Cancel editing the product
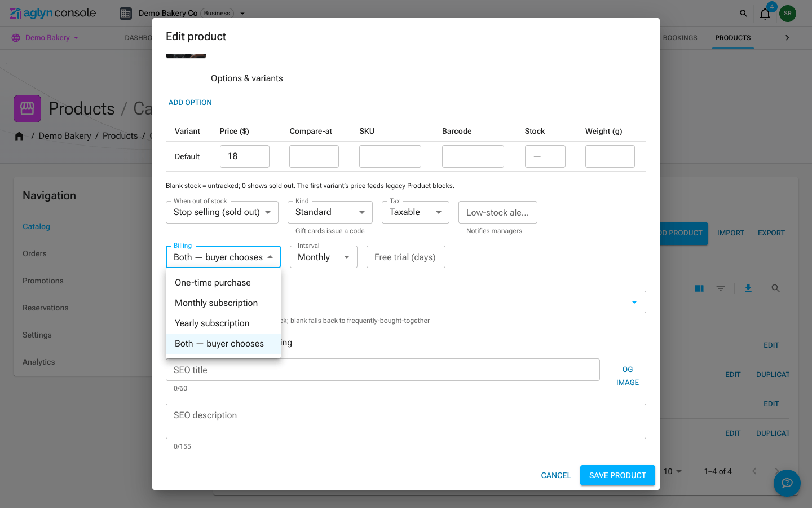812x508 pixels. click(x=556, y=475)
